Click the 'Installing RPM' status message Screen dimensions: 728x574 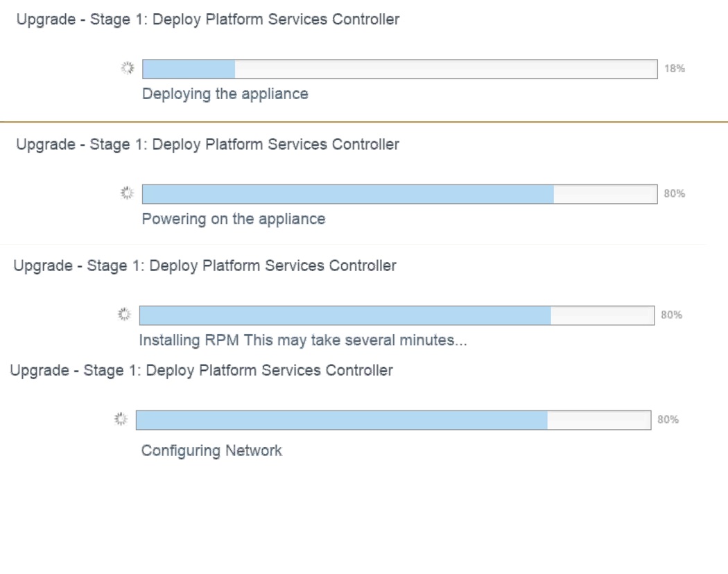303,341
